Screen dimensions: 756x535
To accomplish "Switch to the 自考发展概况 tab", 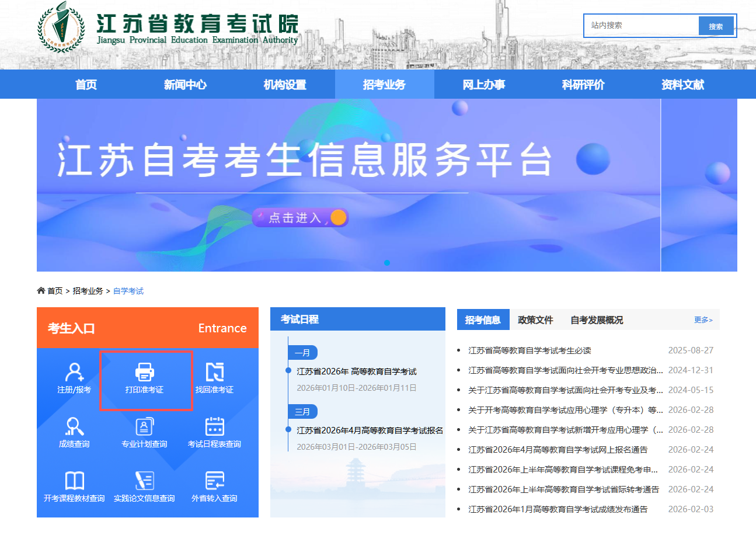I will [x=597, y=320].
